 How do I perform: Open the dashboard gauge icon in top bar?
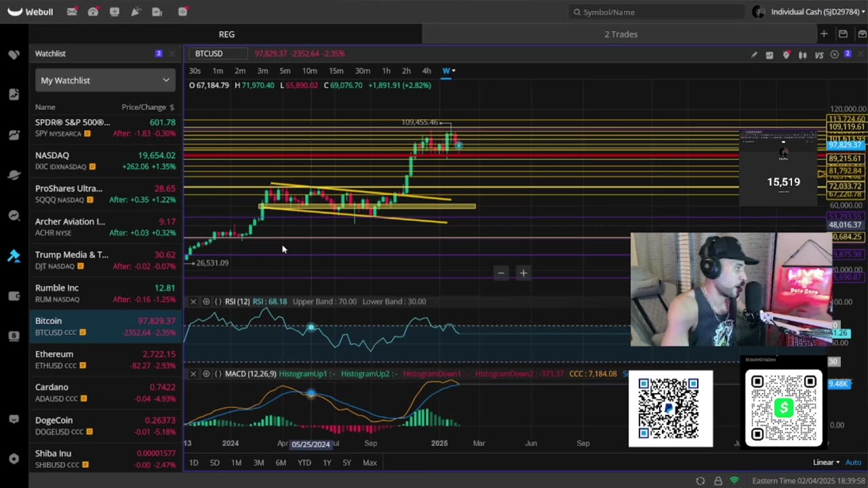93,12
